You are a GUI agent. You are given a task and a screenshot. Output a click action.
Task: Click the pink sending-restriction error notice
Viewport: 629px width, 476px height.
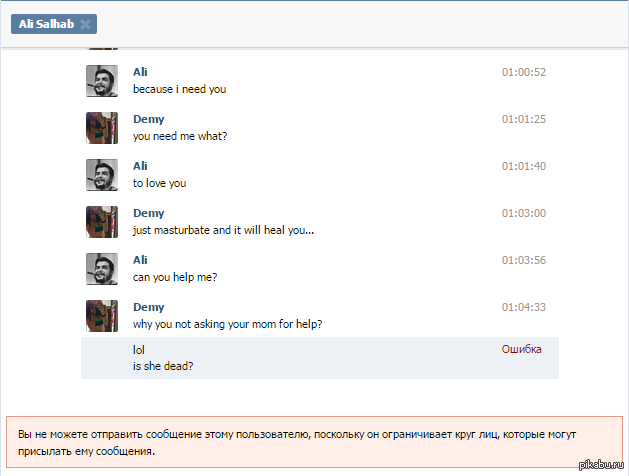pyautogui.click(x=314, y=442)
